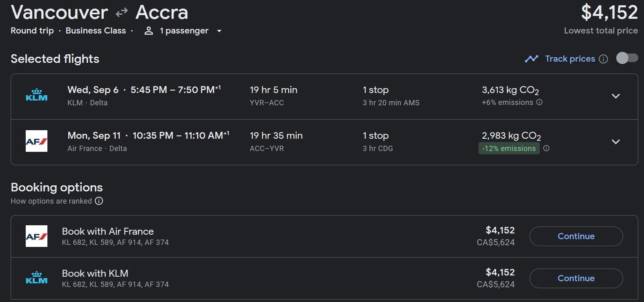The image size is (644, 302).
Task: Expand the Wed, Sep 6 KLM flight details
Action: [616, 96]
